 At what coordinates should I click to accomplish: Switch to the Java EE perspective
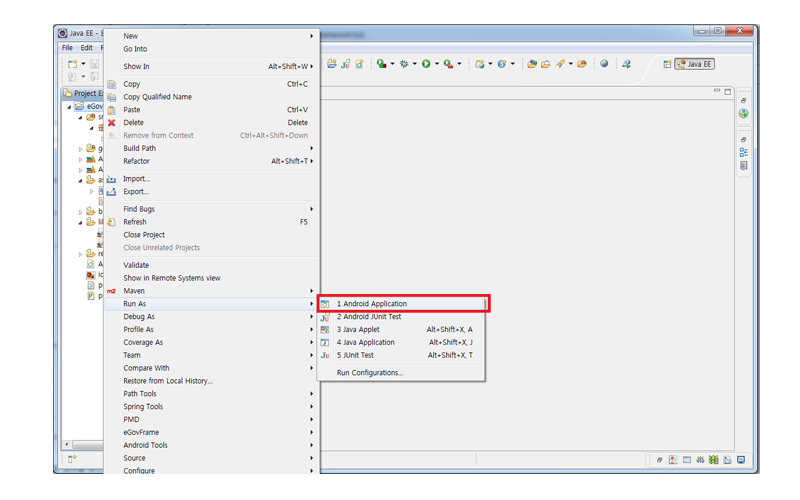pyautogui.click(x=694, y=64)
